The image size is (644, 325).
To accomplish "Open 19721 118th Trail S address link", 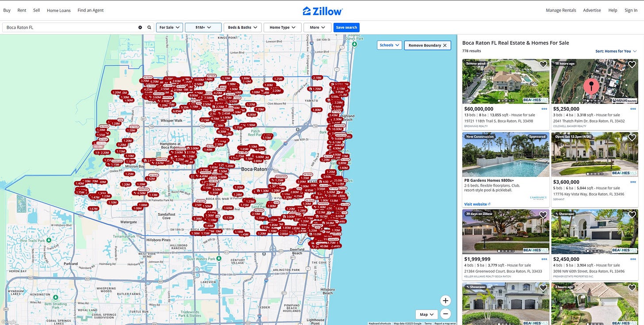I will click(x=498, y=121).
